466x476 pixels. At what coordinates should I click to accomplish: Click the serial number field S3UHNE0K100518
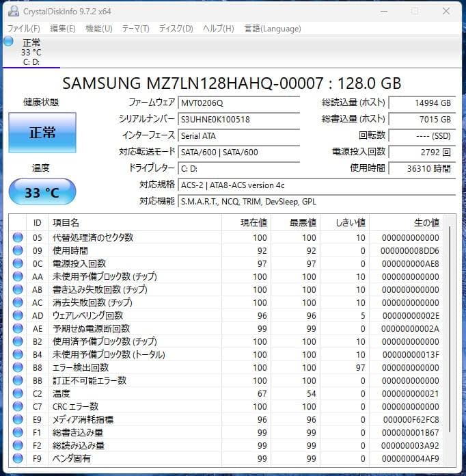(238, 119)
